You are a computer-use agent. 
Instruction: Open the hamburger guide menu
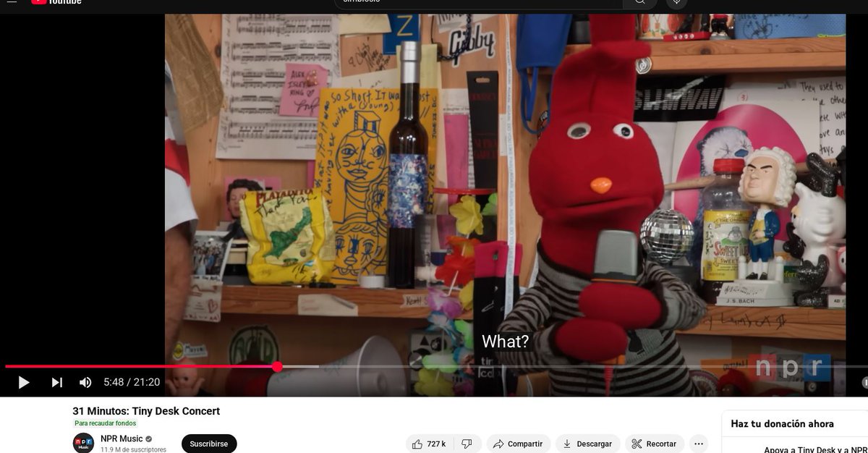pyautogui.click(x=12, y=2)
